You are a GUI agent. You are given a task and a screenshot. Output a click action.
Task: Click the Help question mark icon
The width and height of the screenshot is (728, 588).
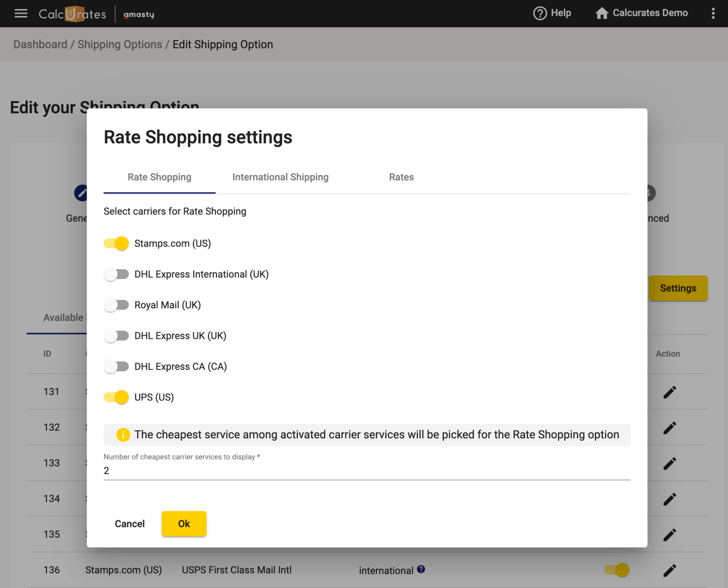tap(539, 13)
